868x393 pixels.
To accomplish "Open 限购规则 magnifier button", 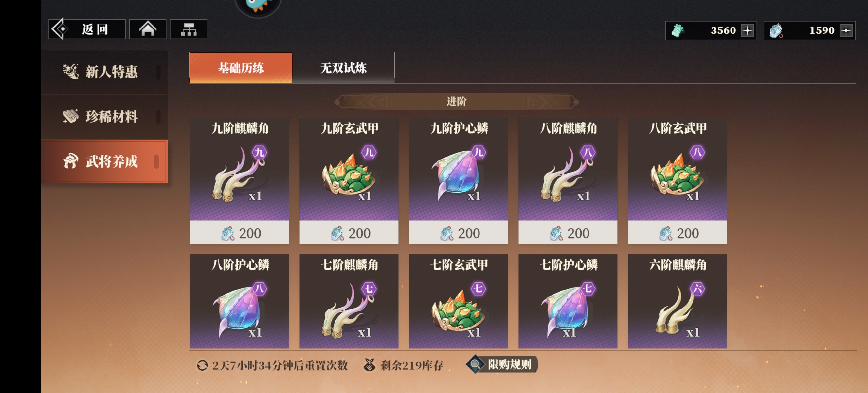I will (x=502, y=365).
